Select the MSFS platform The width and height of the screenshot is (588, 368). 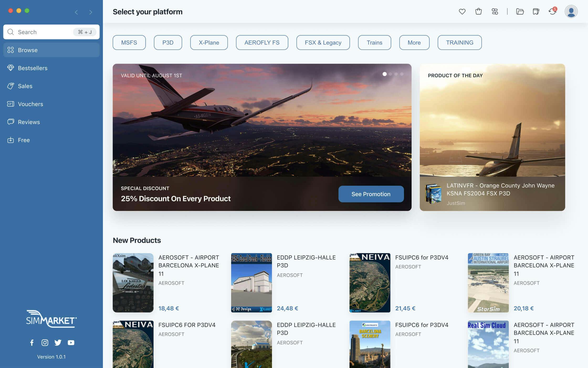(129, 42)
